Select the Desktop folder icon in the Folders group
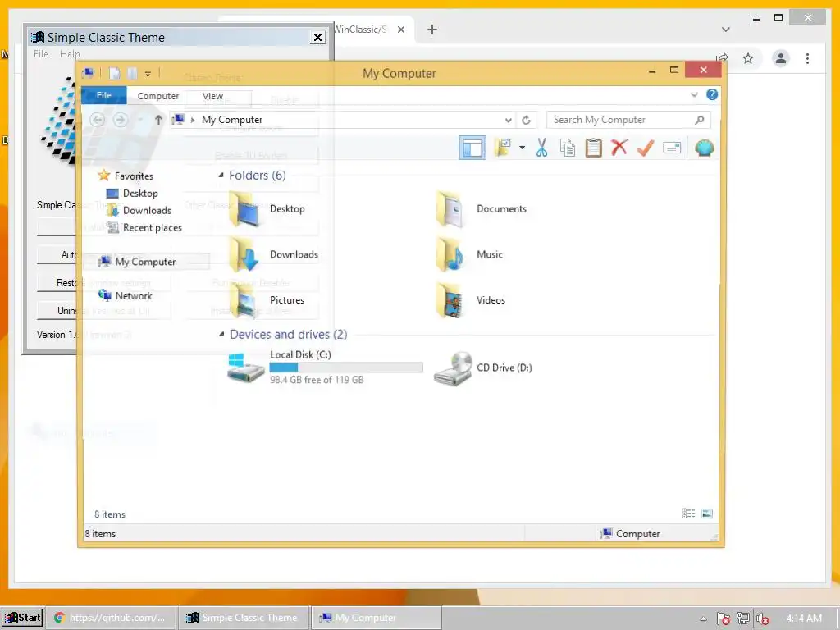 coord(244,209)
